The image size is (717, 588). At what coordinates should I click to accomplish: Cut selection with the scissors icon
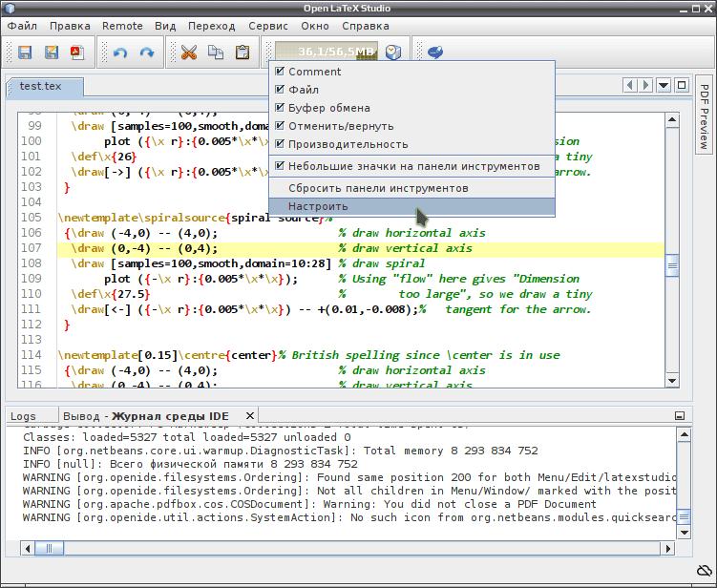(188, 52)
